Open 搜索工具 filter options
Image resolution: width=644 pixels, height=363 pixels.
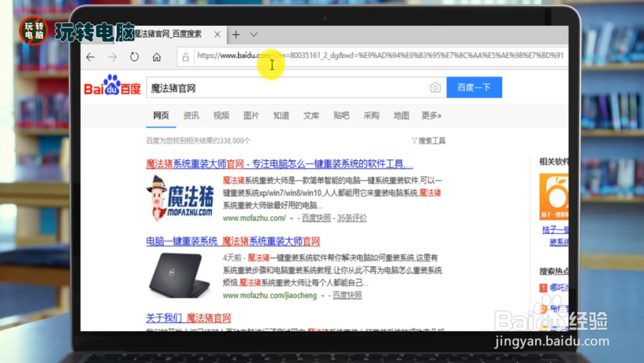point(428,141)
